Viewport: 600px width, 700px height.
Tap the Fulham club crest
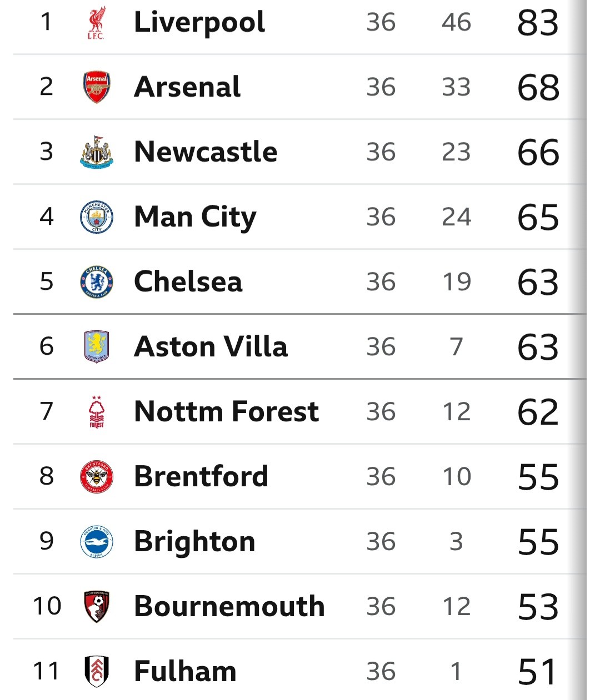tap(97, 672)
